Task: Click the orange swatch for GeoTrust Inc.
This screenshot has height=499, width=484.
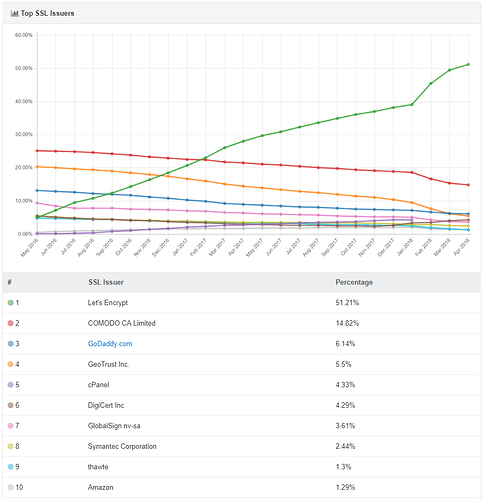Action: [x=11, y=364]
